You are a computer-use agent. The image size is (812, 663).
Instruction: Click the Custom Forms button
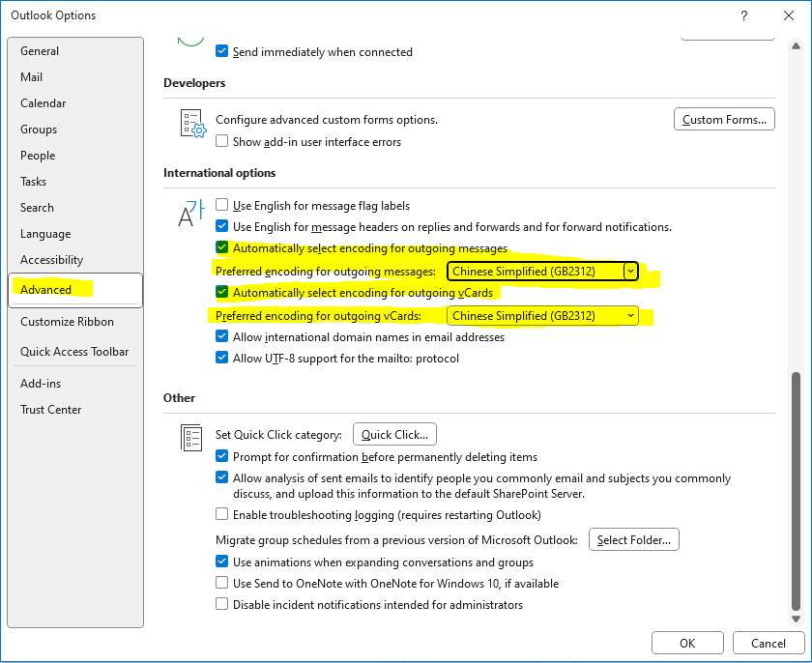tap(724, 119)
